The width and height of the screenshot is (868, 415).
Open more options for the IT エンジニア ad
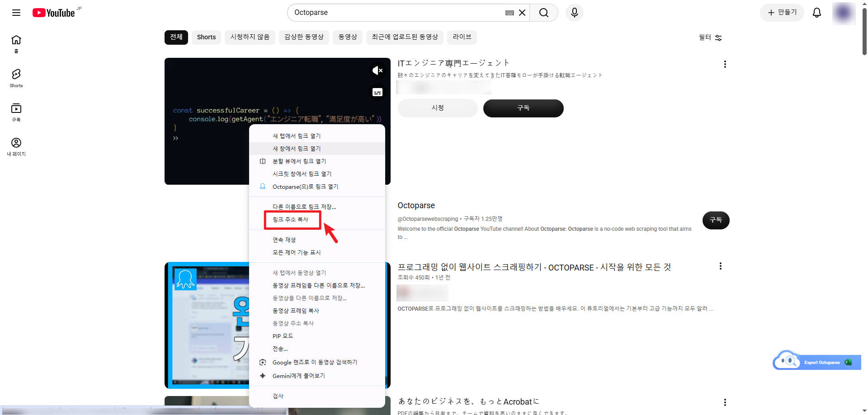(x=725, y=64)
